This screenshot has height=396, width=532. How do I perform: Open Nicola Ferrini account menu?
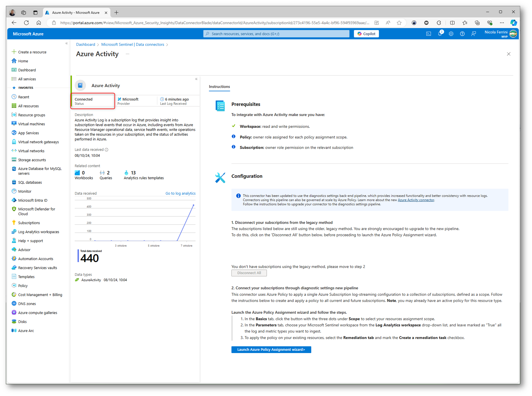(x=501, y=34)
